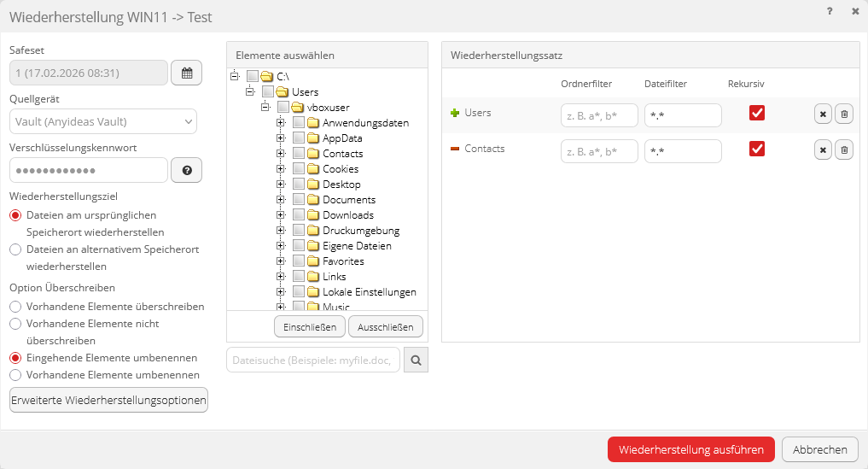868x469 pixels.
Task: Remove filter on the Users row
Action: pos(823,114)
